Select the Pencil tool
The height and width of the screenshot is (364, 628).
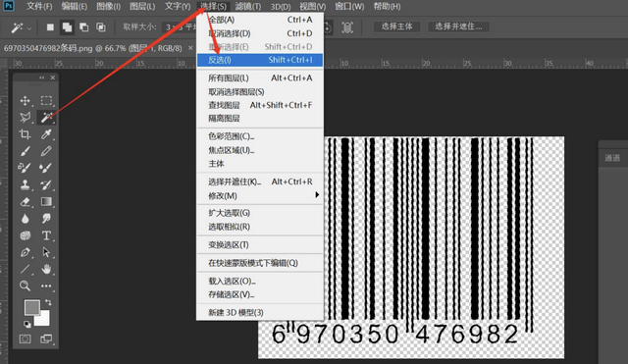46,151
